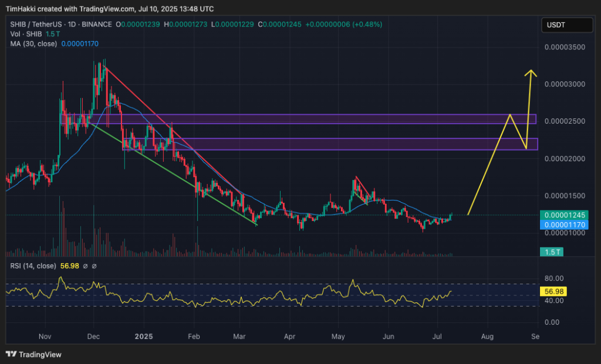Click the second ∅ symbol beside RSI value
The width and height of the screenshot is (601, 364).
pyautogui.click(x=94, y=266)
